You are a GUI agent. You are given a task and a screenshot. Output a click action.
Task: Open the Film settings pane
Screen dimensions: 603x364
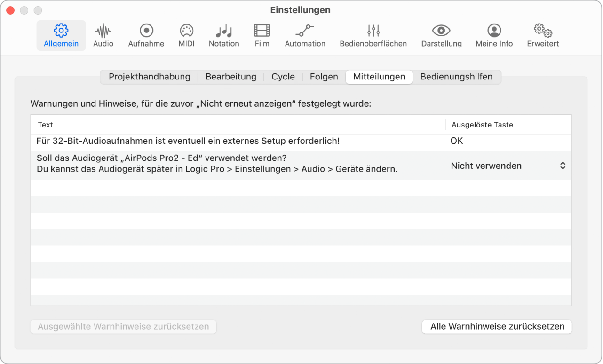(262, 36)
